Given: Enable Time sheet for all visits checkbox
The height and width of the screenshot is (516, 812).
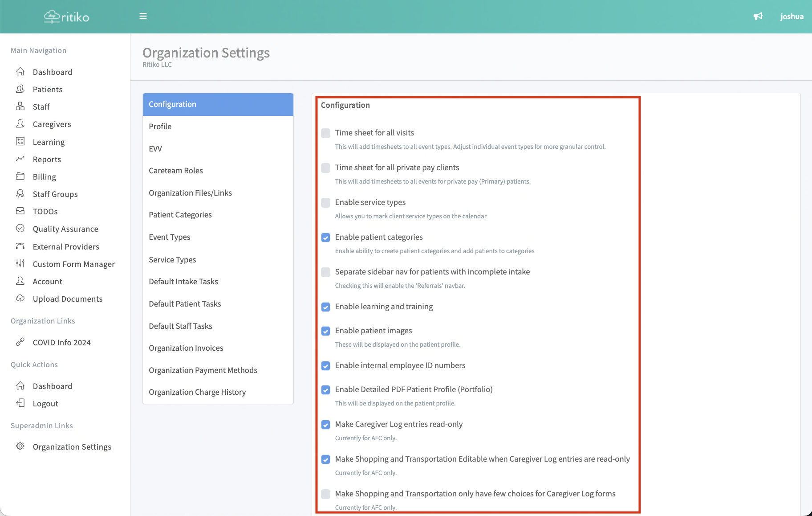Looking at the screenshot, I should click(326, 133).
